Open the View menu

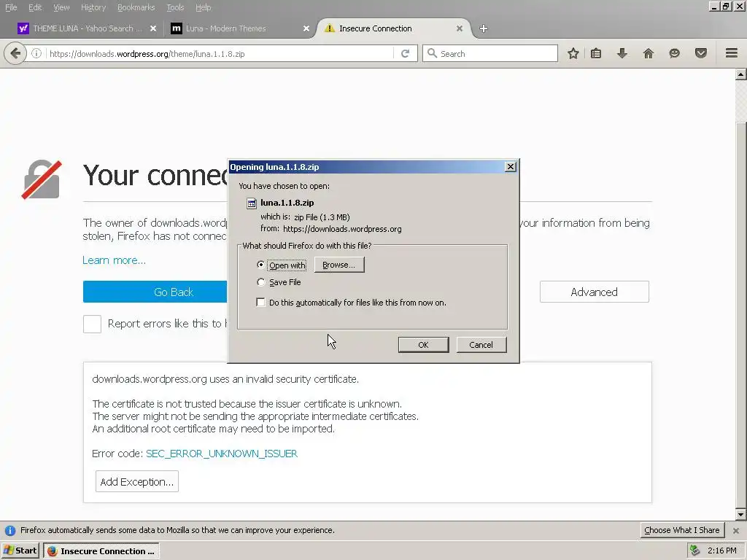[x=61, y=7]
